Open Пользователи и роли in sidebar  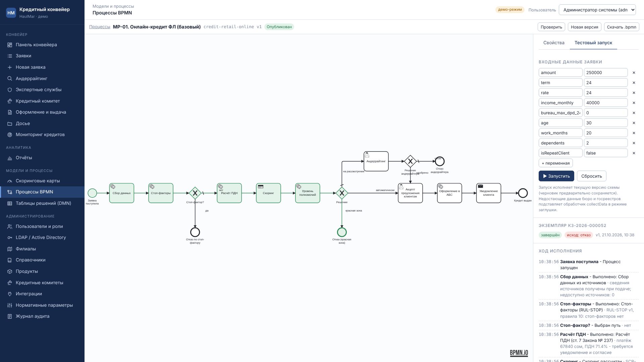tap(42, 227)
